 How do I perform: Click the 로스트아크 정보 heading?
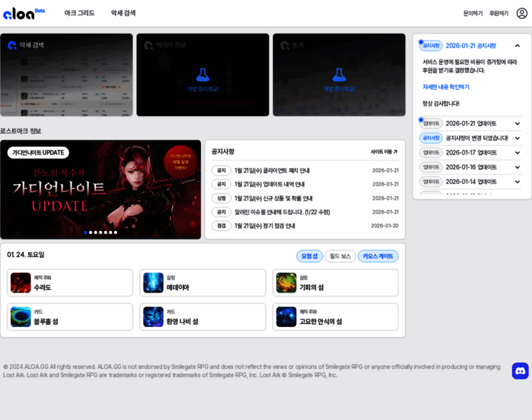click(x=21, y=131)
